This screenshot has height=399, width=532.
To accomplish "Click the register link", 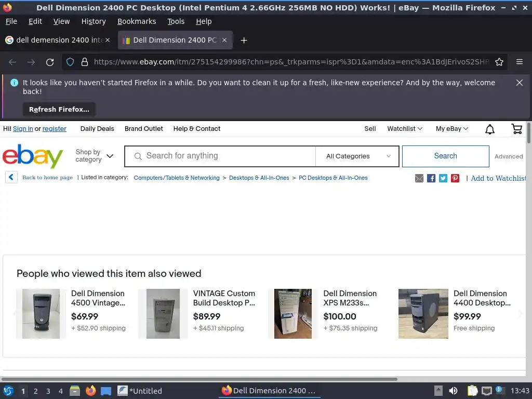I will click(54, 129).
